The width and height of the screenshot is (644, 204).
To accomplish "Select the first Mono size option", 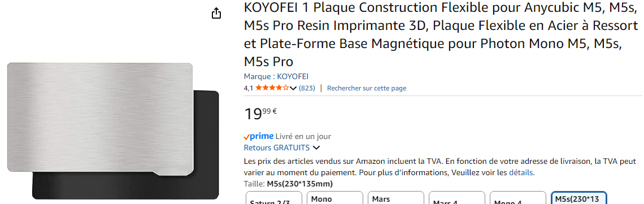I will pos(335,198).
